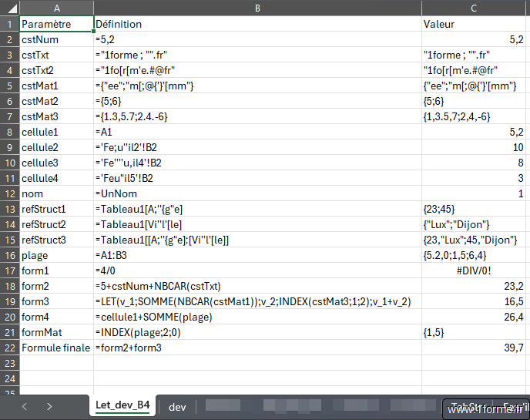Select the =INDEX(plage;2;0) formula cell
The width and height of the screenshot is (530, 420).
[x=257, y=332]
